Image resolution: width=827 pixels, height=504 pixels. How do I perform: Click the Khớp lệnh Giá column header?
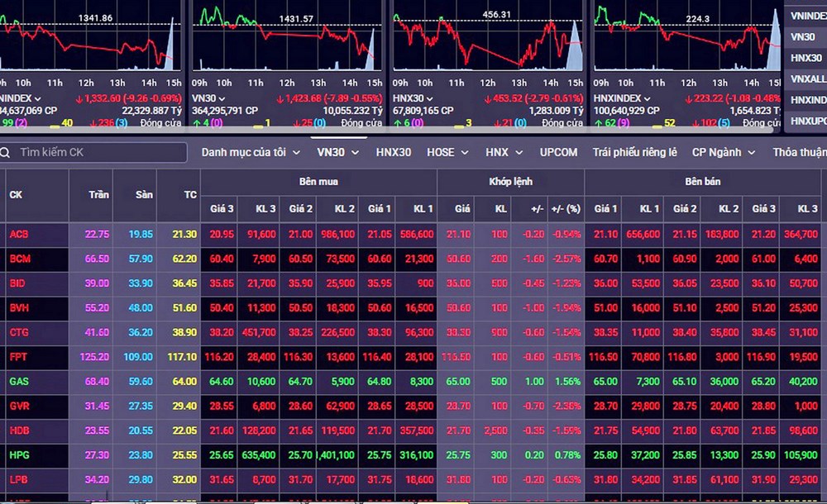click(x=456, y=209)
